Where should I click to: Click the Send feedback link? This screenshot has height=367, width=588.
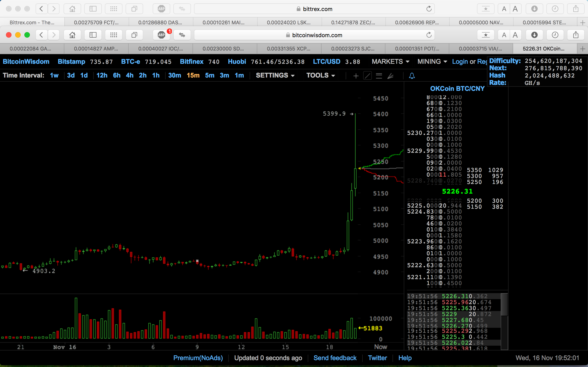(x=335, y=358)
